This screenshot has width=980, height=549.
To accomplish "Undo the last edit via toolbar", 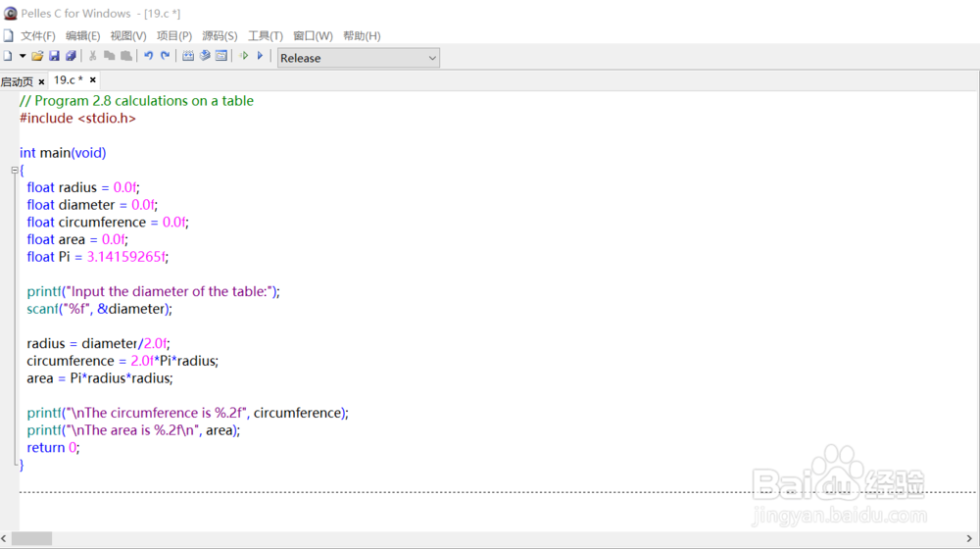I will click(148, 56).
